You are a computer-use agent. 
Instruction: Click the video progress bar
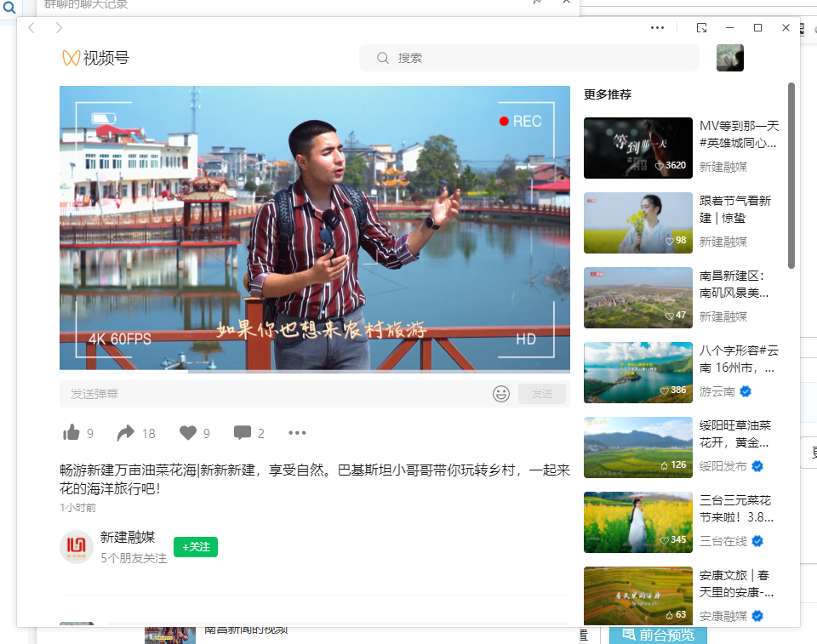[315, 371]
